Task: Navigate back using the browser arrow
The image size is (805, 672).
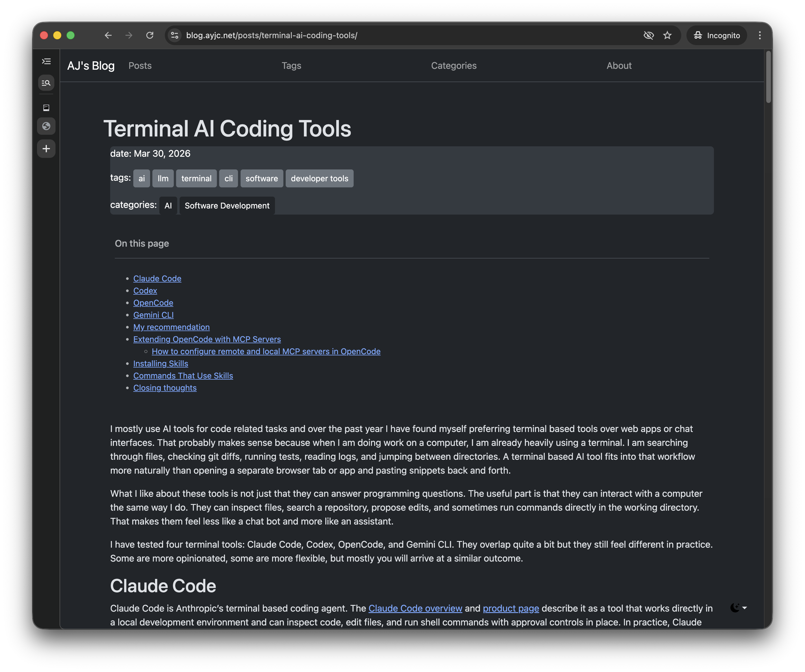Action: click(108, 35)
